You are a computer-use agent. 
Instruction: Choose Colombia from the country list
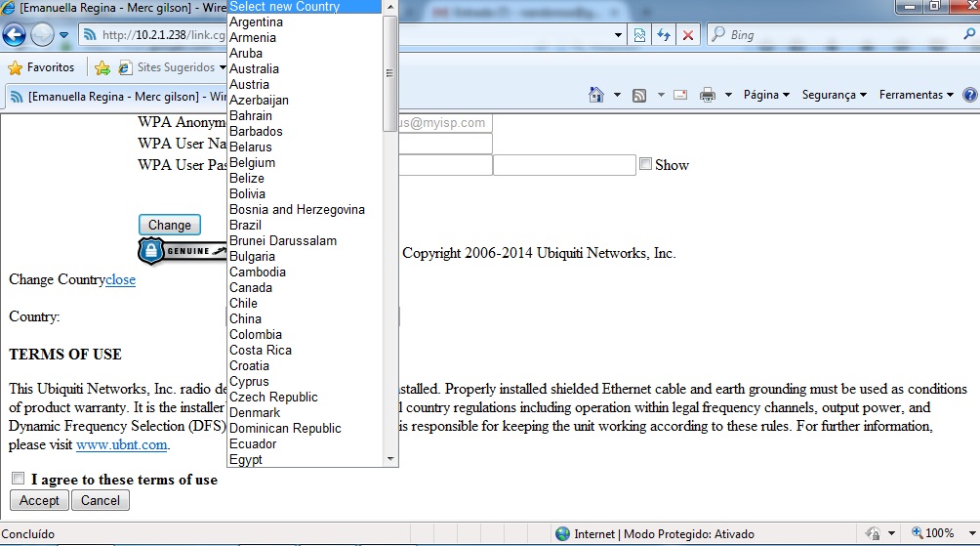305,335
